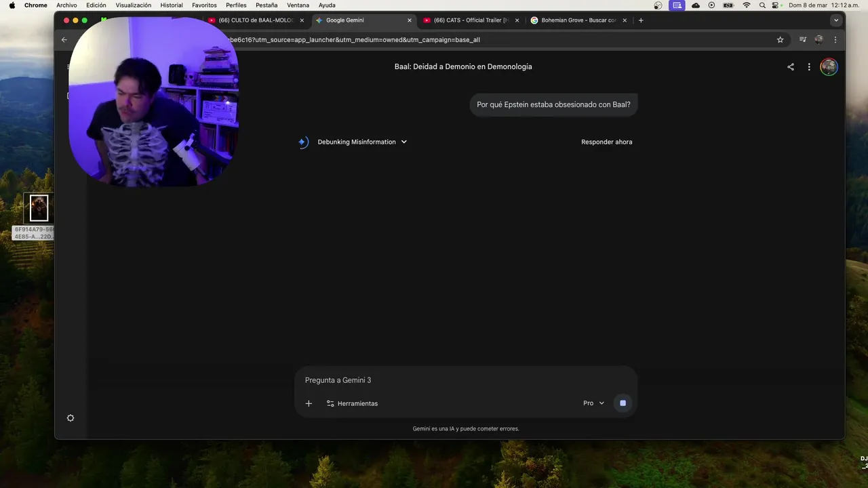Open Chrome three-dot menu
The width and height of the screenshot is (868, 488).
tap(835, 40)
